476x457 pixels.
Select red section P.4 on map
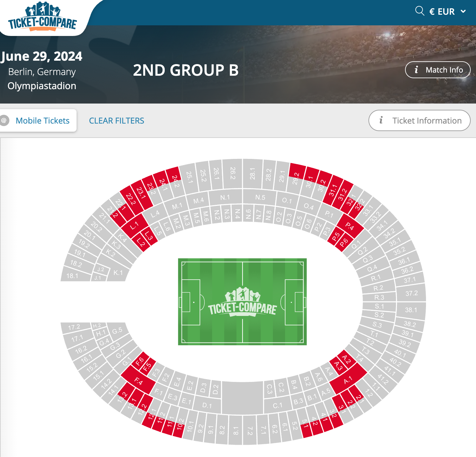[x=350, y=226]
